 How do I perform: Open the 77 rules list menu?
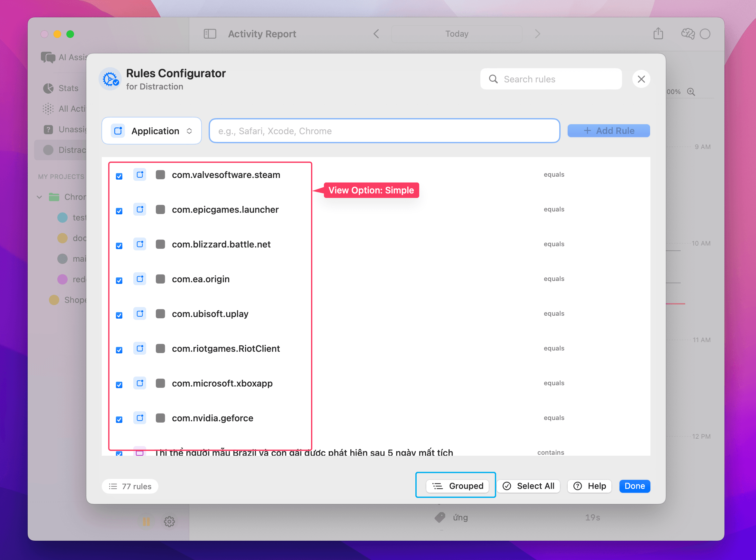[130, 486]
